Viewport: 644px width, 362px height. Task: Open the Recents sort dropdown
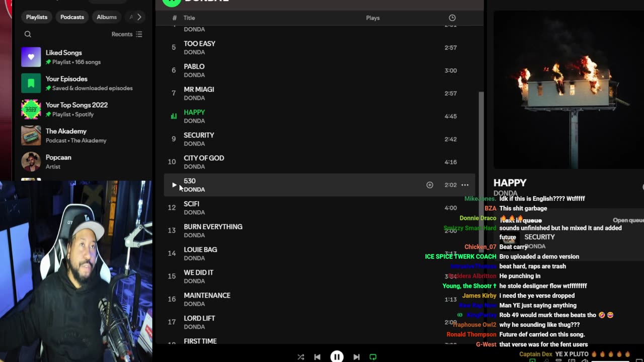(x=127, y=34)
